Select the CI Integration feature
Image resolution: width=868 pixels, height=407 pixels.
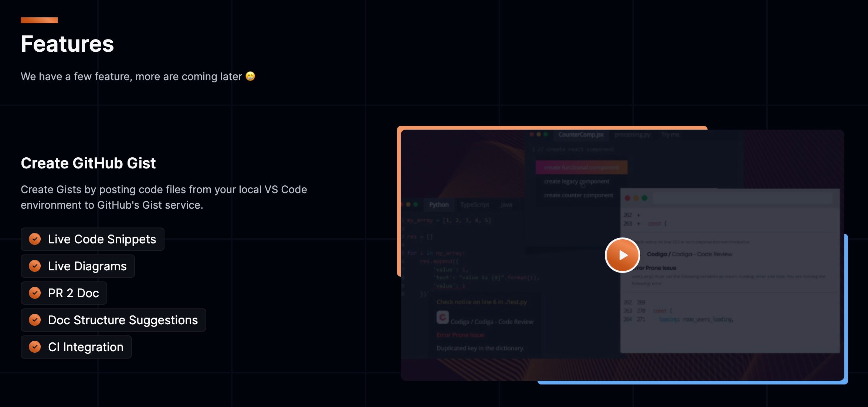(x=85, y=347)
